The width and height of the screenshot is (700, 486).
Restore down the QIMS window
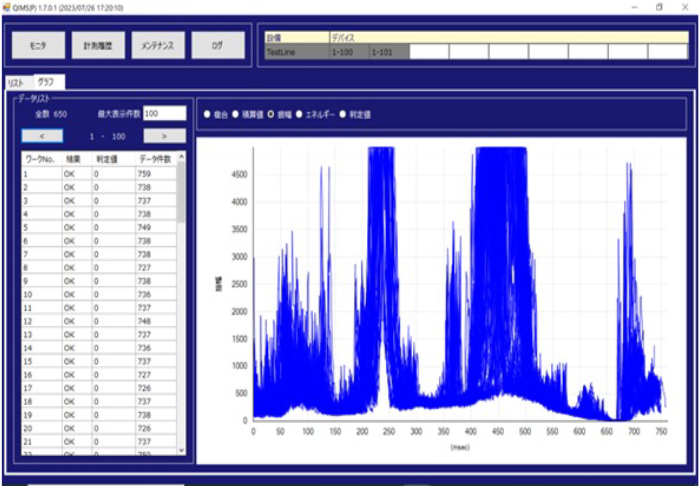[x=659, y=8]
